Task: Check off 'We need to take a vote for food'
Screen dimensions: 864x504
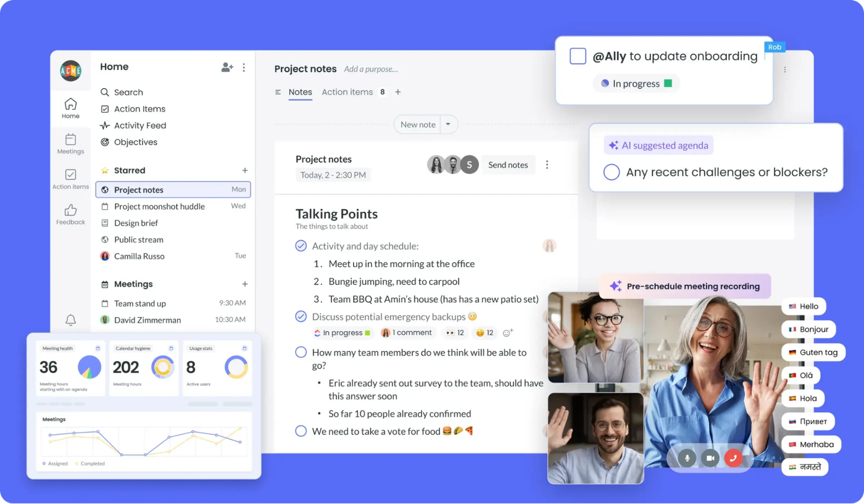Action: pyautogui.click(x=301, y=431)
